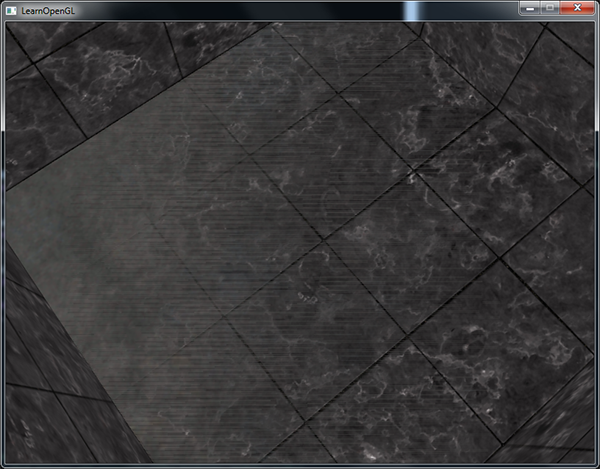The width and height of the screenshot is (600, 469).
Task: Click the empty middle of the title bar
Action: (x=250, y=10)
